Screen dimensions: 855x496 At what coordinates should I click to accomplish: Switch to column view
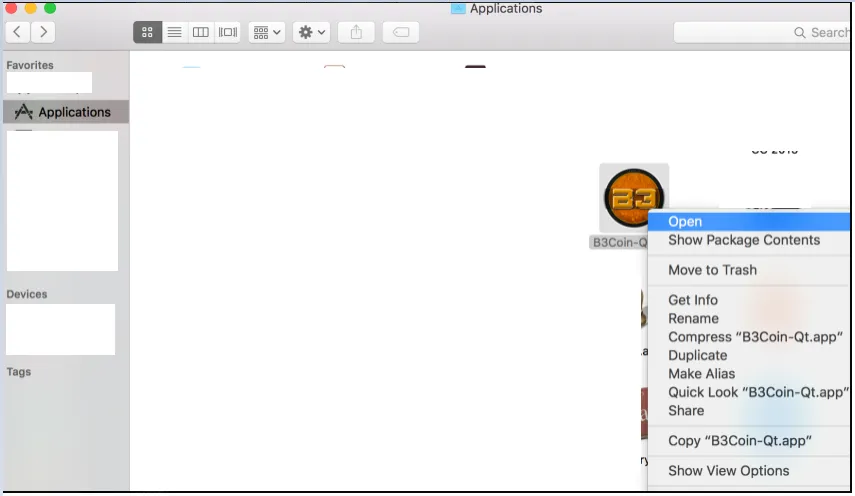[201, 32]
